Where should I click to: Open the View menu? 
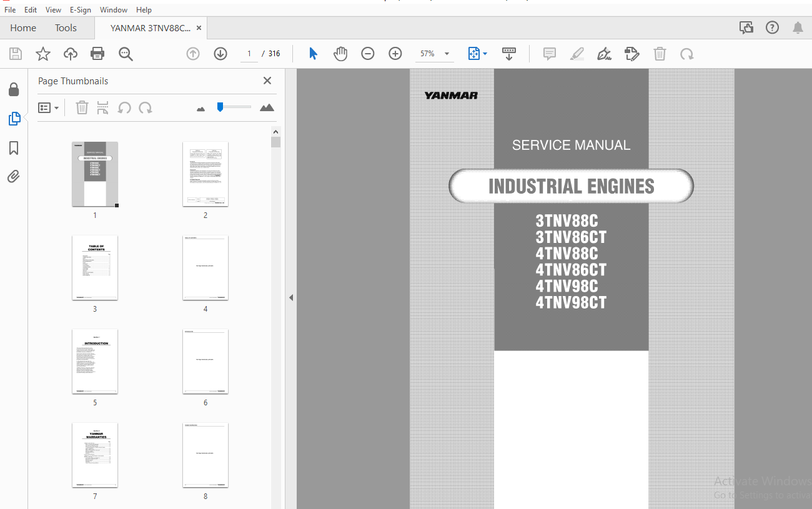[x=53, y=10]
